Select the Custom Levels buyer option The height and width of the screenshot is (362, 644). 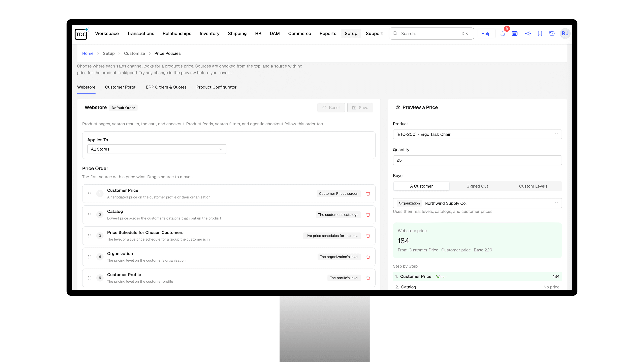click(533, 186)
